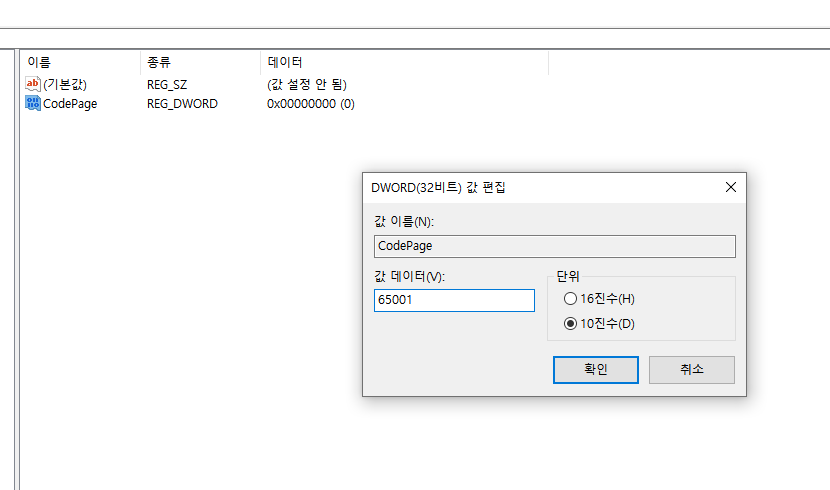Click the 값 데이터 input field

tap(454, 300)
